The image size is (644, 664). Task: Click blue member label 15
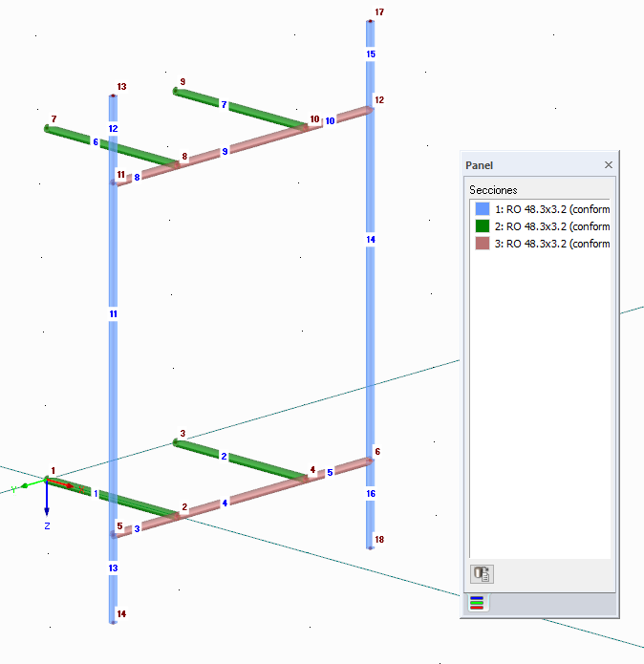pyautogui.click(x=371, y=54)
